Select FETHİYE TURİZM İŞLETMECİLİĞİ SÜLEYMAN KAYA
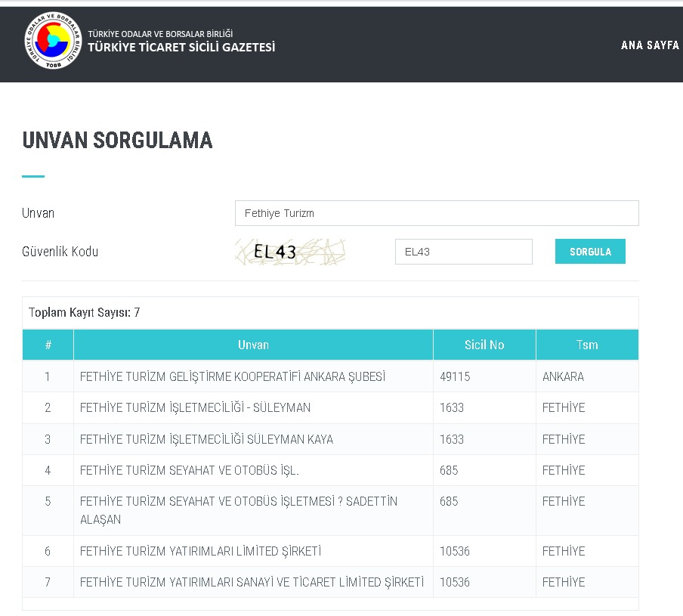683x616 pixels. point(206,439)
